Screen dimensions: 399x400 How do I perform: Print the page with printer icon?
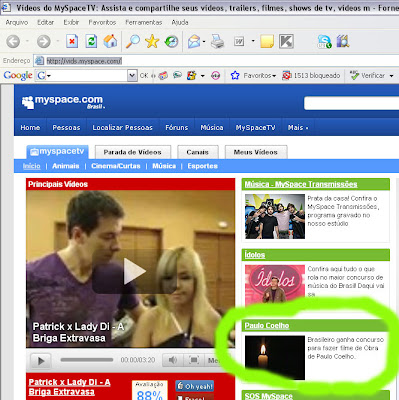click(x=217, y=42)
